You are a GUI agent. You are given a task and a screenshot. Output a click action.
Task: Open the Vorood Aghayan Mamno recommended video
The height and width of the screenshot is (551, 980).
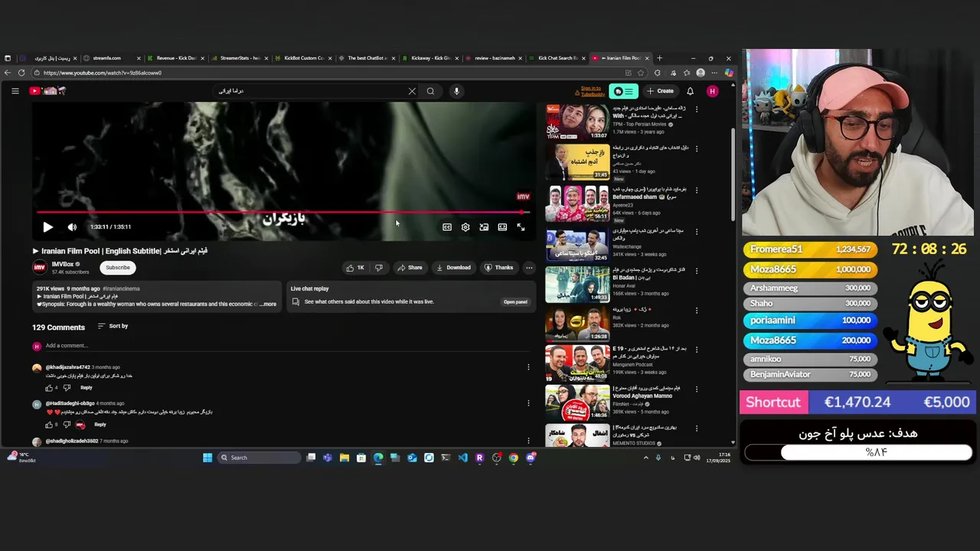577,403
